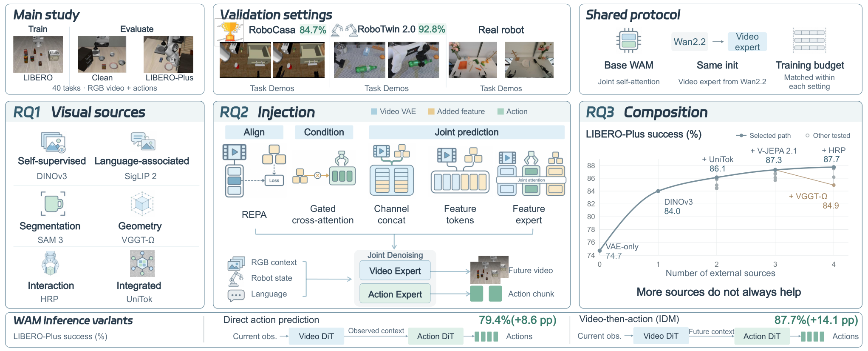Click the Action DiT box under Video-then-action
The image size is (868, 351).
(x=762, y=336)
